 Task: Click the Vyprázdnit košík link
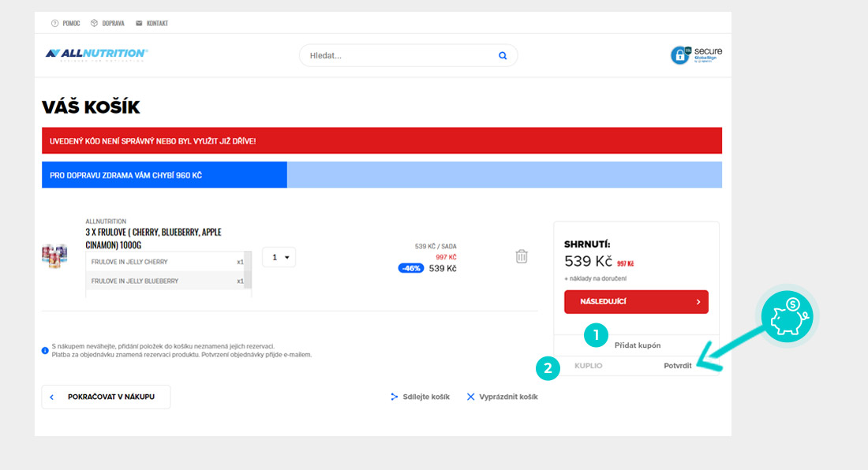point(502,397)
